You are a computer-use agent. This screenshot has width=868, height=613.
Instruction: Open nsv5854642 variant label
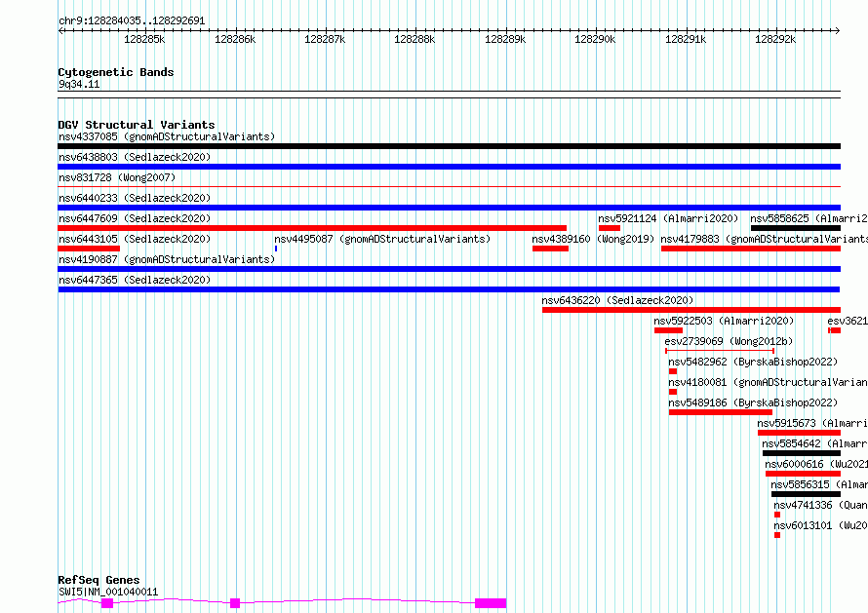(x=815, y=443)
